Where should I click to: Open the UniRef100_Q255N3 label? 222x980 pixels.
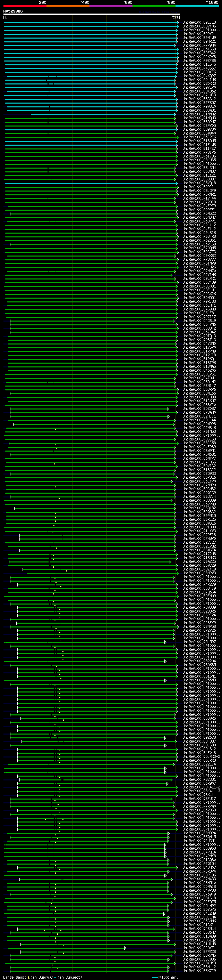pos(199,680)
